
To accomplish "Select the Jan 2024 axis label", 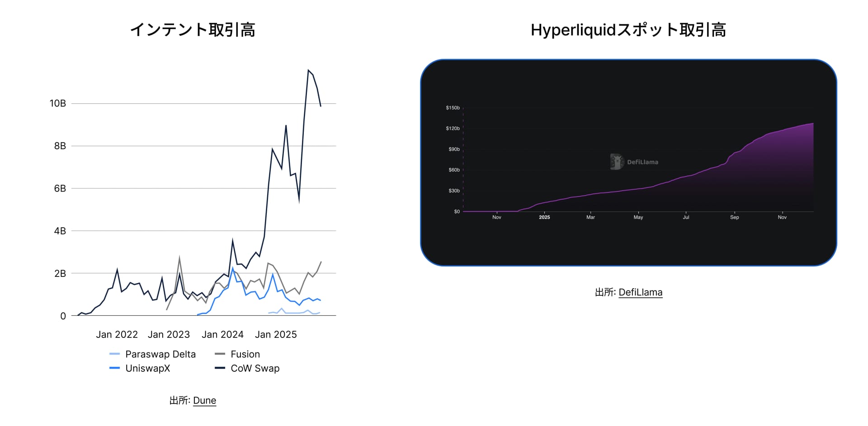I will tap(223, 334).
